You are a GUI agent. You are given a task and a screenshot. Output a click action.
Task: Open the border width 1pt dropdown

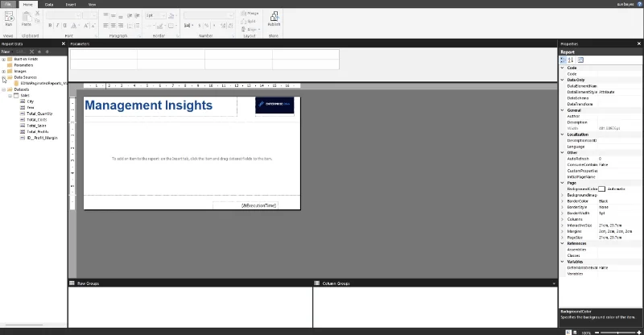pyautogui.click(x=163, y=15)
